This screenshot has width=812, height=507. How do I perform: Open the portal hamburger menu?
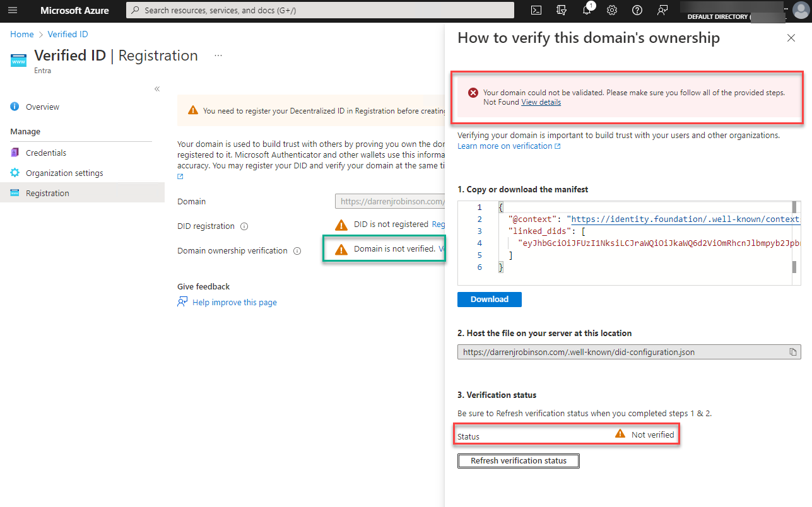pyautogui.click(x=13, y=10)
